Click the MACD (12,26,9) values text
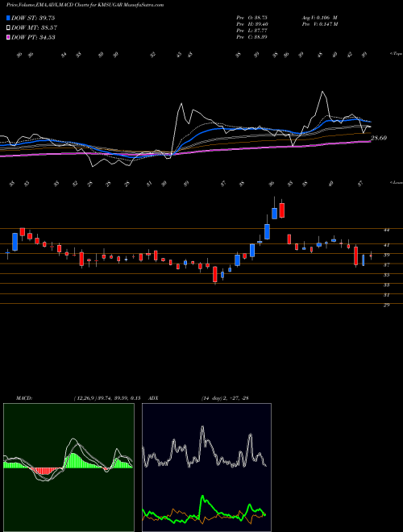 point(107,398)
